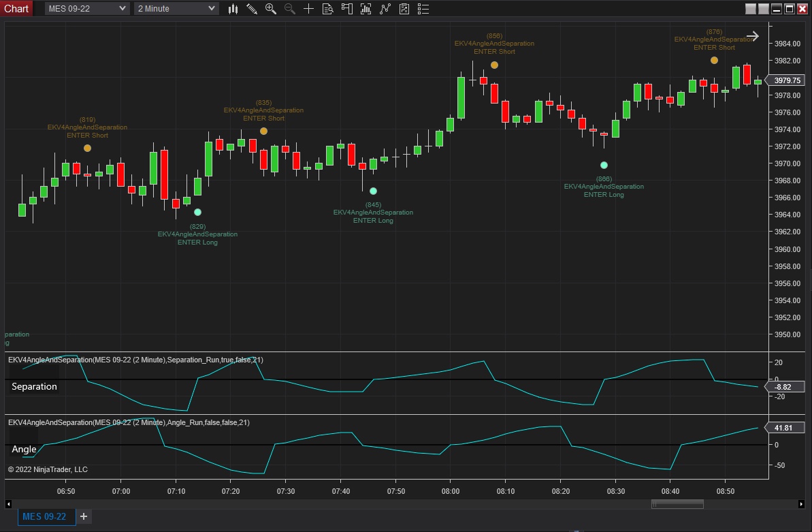Open the 2 Minute interval dropdown
Screen dimensions: 812x532
(176, 9)
